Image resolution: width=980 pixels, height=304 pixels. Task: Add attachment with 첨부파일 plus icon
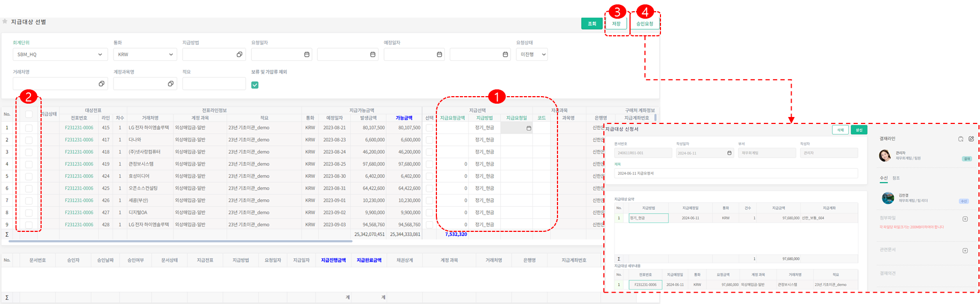[x=965, y=219]
